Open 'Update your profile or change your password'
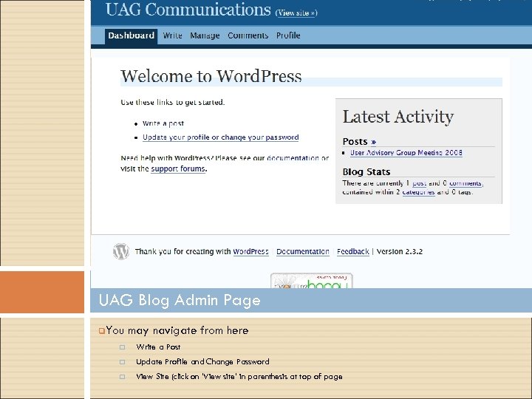This screenshot has width=532, height=399. tap(220, 137)
